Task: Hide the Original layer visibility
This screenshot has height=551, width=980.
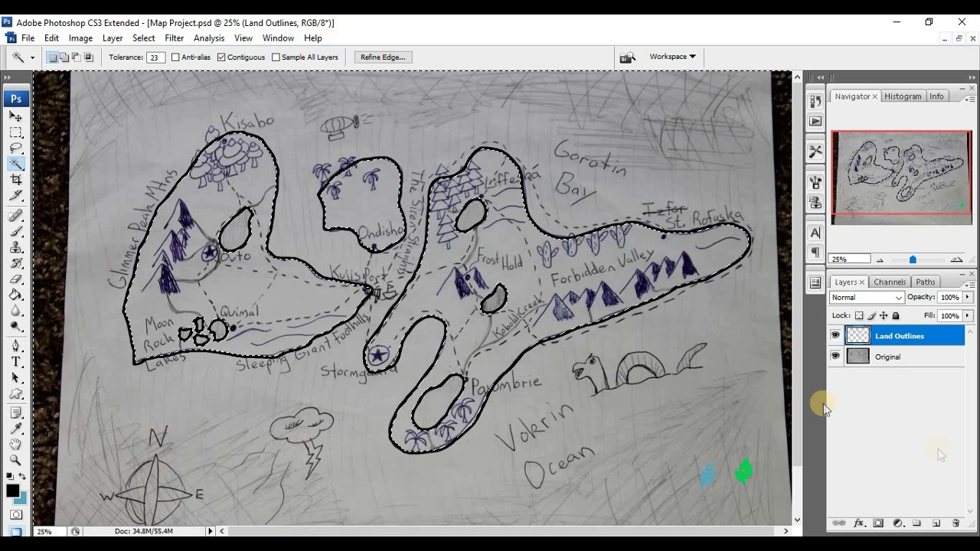Action: [835, 356]
